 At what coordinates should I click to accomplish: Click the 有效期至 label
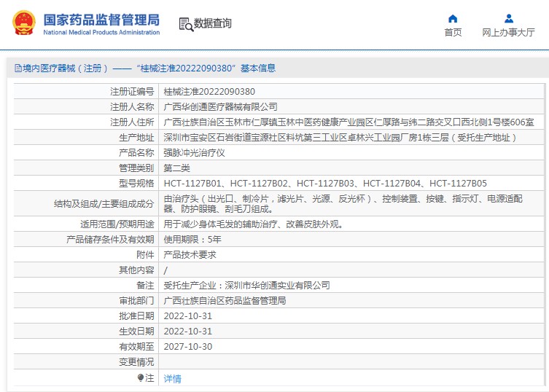pyautogui.click(x=136, y=347)
